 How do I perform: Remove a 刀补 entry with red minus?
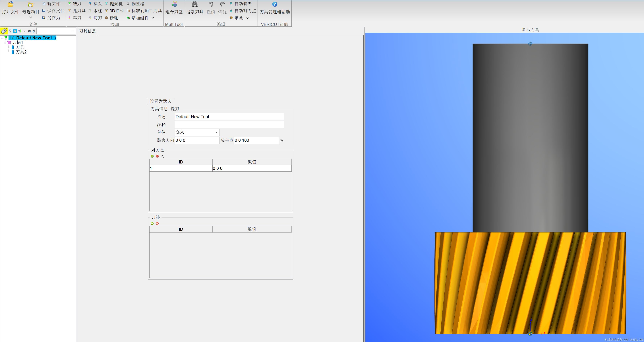(157, 223)
